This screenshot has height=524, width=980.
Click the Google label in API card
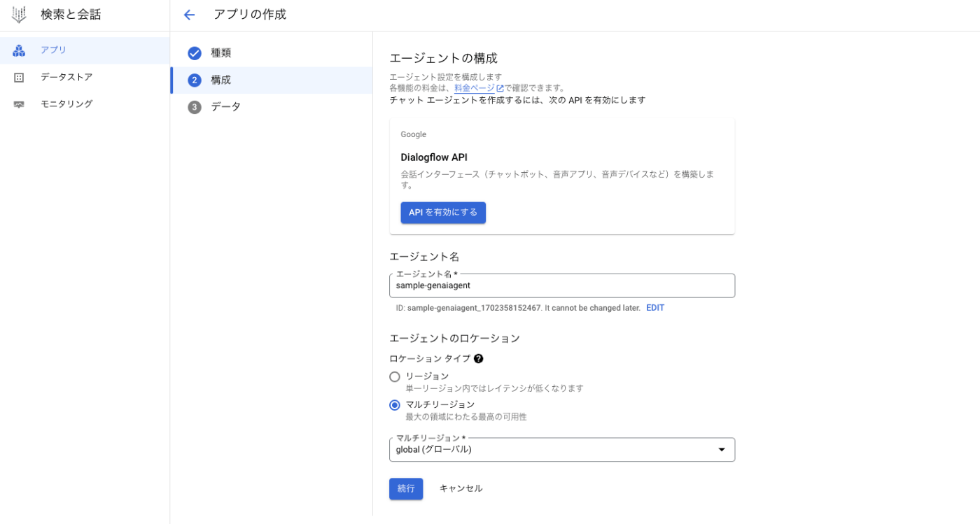(413, 134)
